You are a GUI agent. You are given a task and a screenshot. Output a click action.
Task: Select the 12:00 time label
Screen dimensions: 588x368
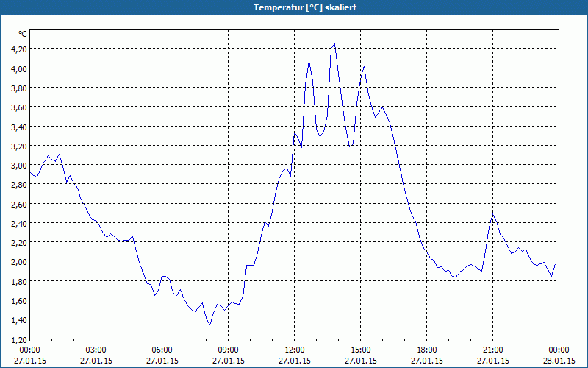click(295, 350)
